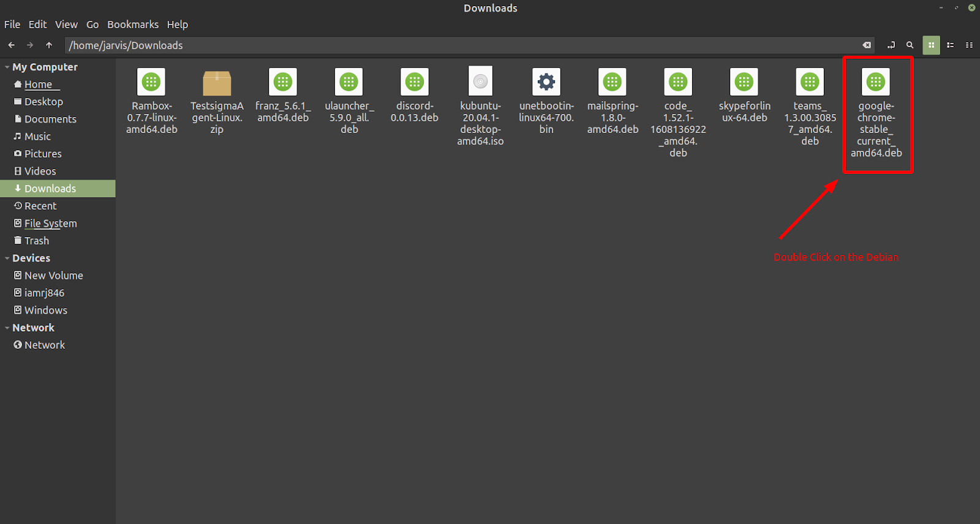Collapse the My Computer section
The image size is (980, 524).
coord(7,67)
